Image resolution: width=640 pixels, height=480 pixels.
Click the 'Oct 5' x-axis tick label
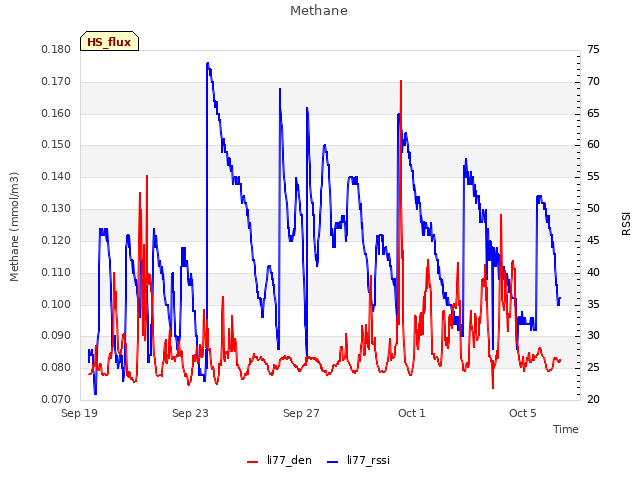point(522,413)
